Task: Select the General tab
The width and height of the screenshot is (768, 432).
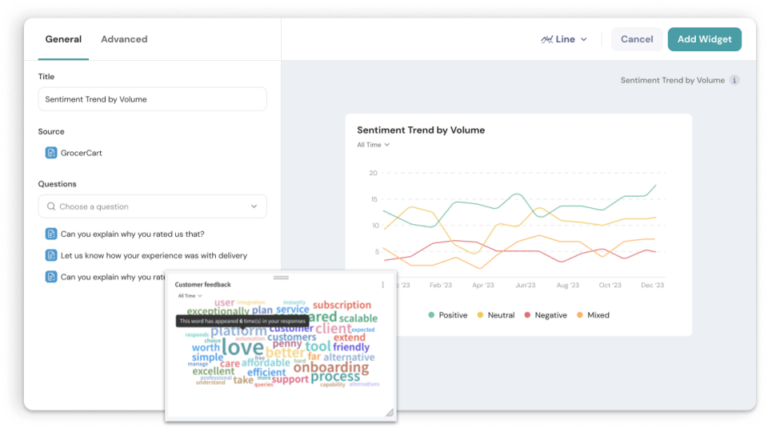Action: (63, 39)
